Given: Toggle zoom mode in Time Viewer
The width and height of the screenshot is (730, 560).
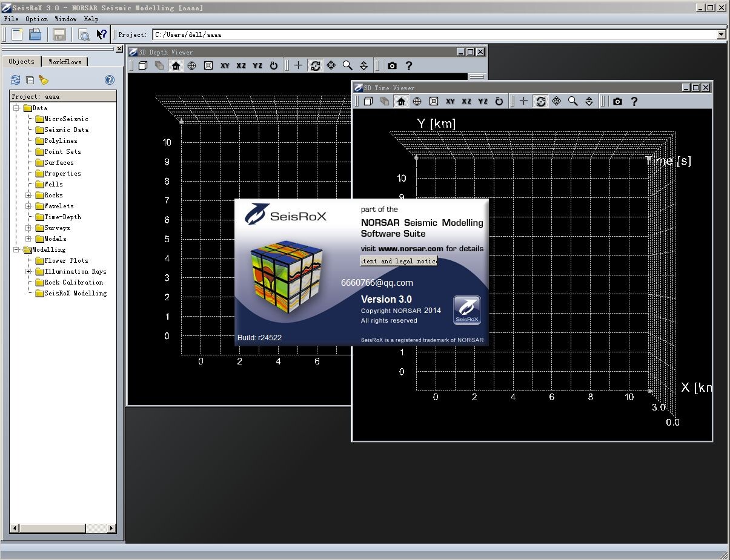Looking at the screenshot, I should point(573,101).
